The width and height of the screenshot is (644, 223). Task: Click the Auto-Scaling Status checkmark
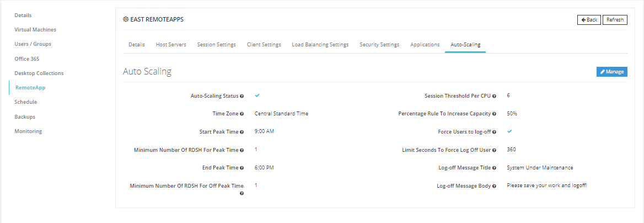(x=257, y=95)
